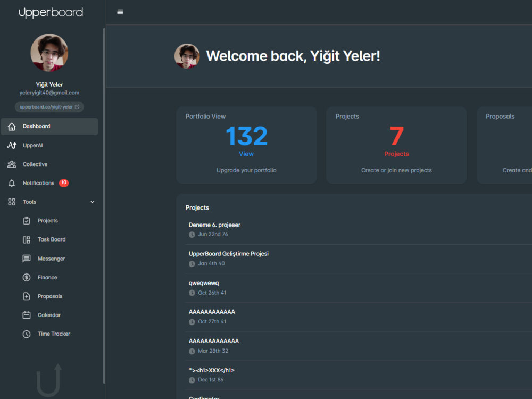This screenshot has width=532, height=399.
Task: Open the sidebar profile photo
Action: tap(49, 53)
